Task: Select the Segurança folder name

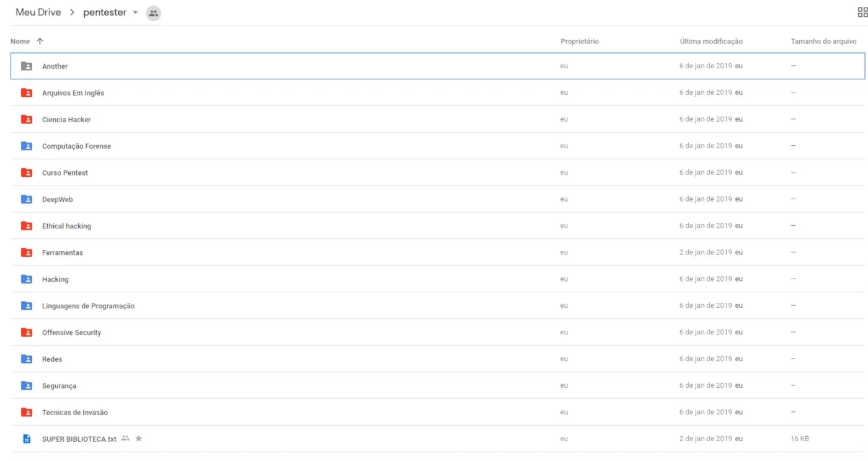Action: coord(60,386)
